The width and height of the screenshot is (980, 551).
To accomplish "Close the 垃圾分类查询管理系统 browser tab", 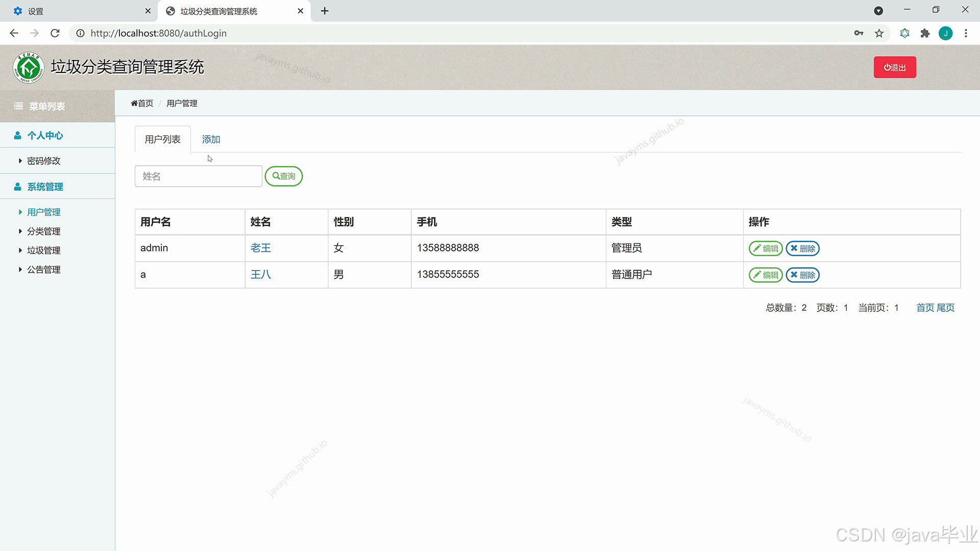I will 300,11.
